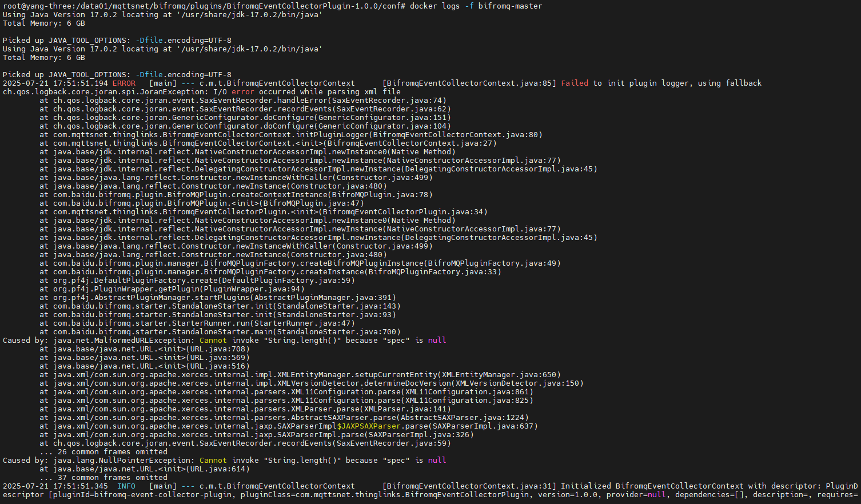Image resolution: width=861 pixels, height=504 pixels.
Task: Click the timestamp '2025-07-21 17:51:51.345'
Action: coord(55,486)
